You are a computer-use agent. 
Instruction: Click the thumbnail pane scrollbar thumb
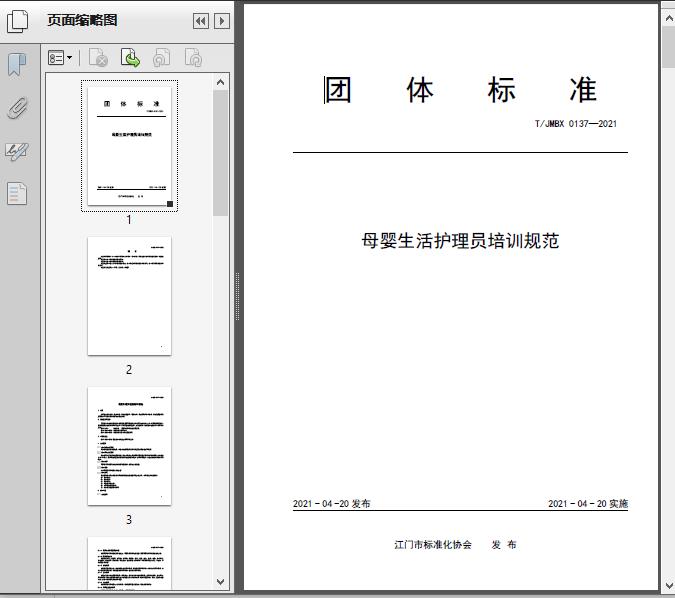click(x=220, y=153)
